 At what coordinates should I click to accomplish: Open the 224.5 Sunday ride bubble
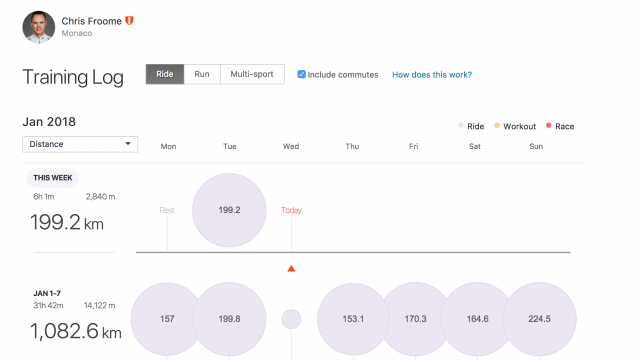tap(540, 319)
